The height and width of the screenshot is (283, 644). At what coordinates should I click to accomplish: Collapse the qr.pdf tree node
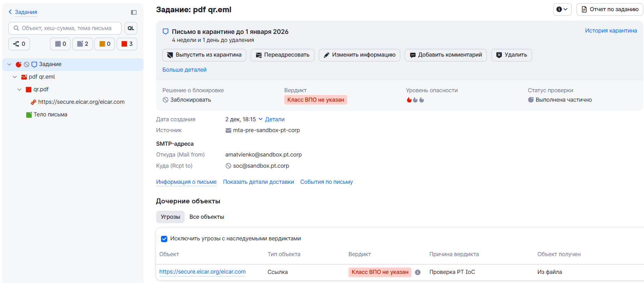coord(20,89)
